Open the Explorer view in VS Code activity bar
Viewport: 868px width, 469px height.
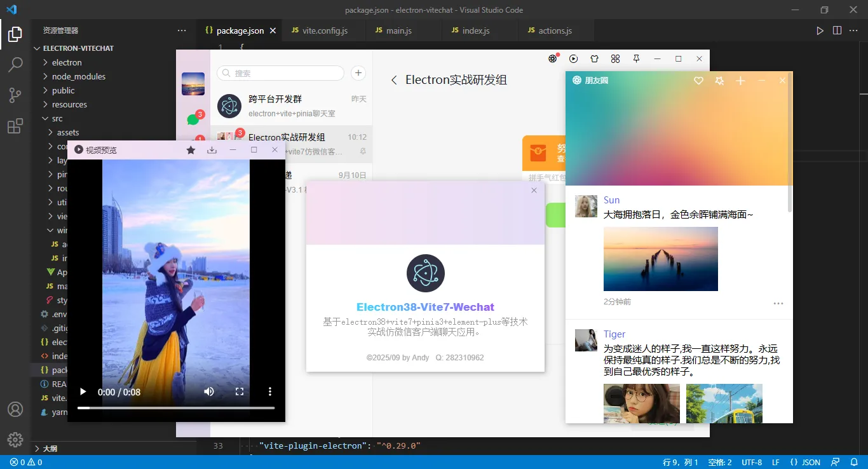(x=15, y=34)
